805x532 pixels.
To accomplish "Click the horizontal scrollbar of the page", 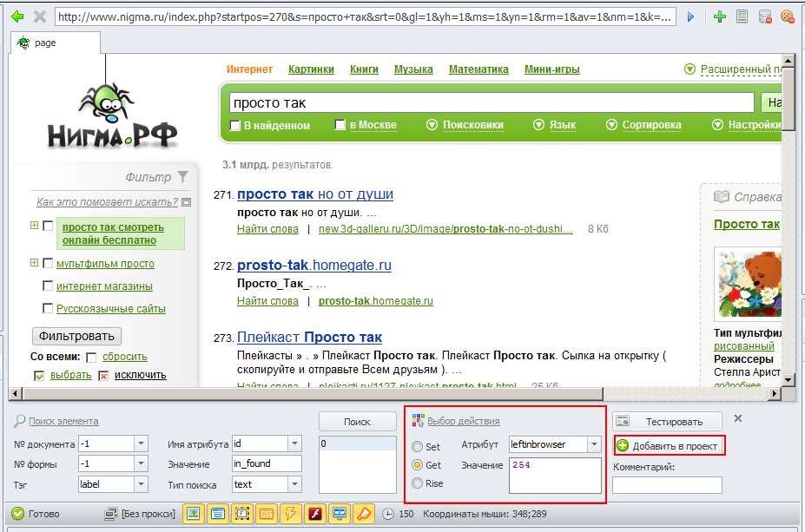I will click(x=313, y=393).
